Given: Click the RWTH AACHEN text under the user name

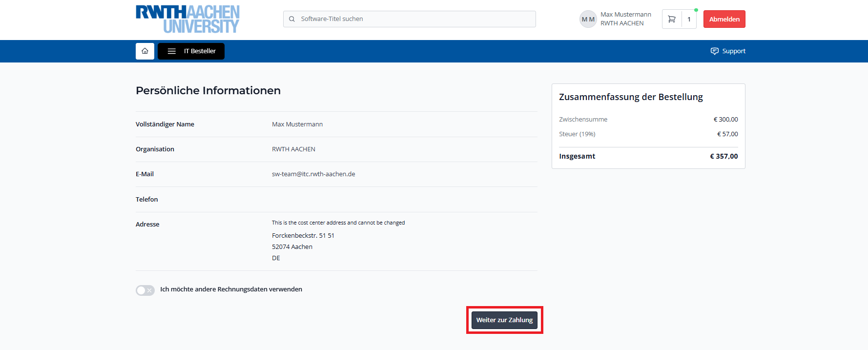Looking at the screenshot, I should (622, 23).
